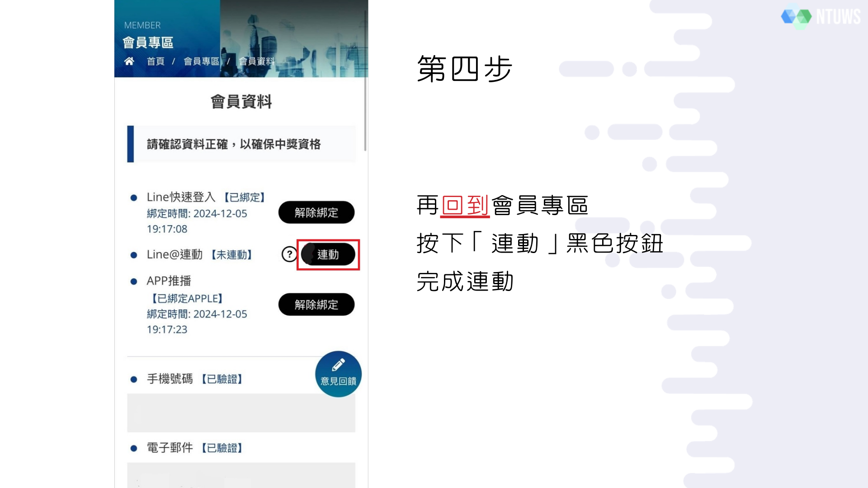868x488 pixels.
Task: Click the NTUWS logo
Action: (x=821, y=17)
